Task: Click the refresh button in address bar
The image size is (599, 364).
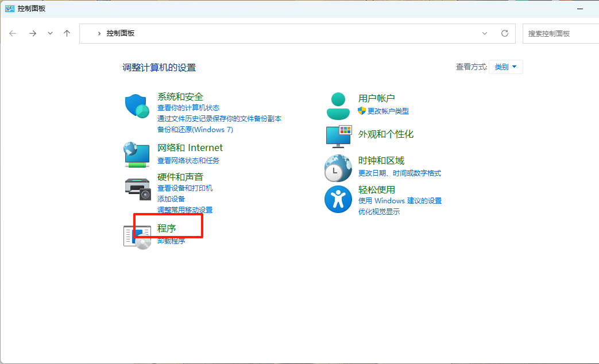Action: point(505,33)
